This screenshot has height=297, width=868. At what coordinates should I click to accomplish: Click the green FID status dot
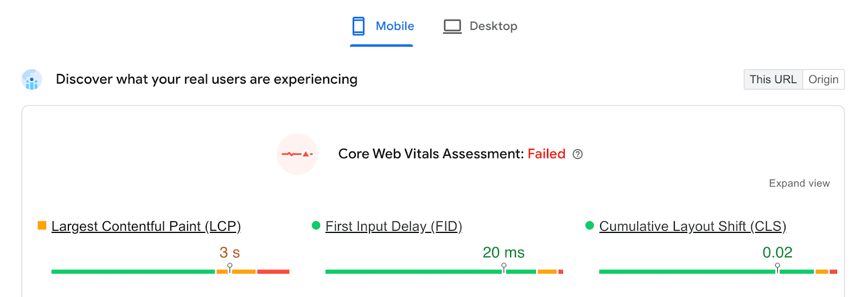tap(316, 225)
